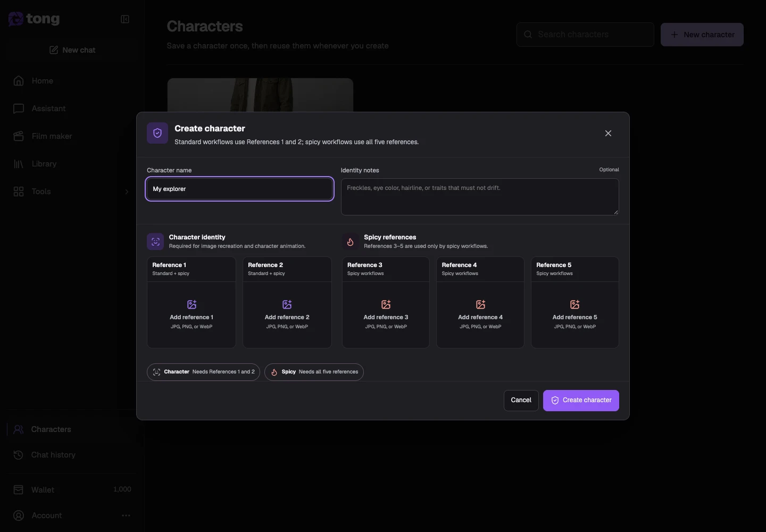
Task: Start a New chat
Action: tap(72, 50)
